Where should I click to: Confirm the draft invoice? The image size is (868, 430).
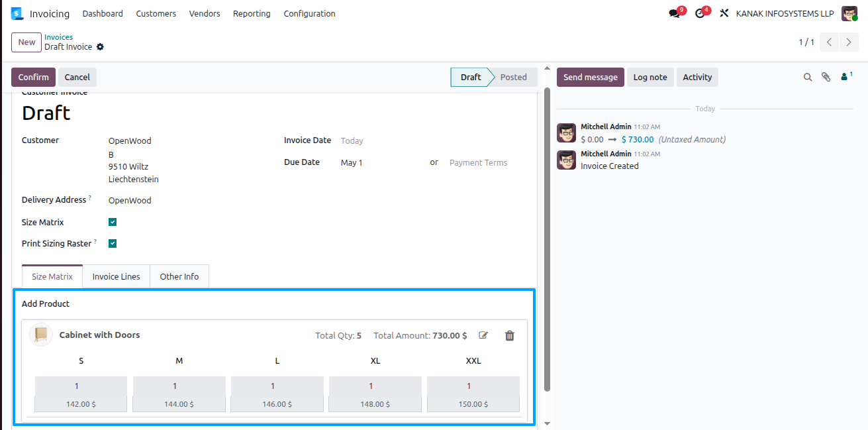[x=33, y=77]
